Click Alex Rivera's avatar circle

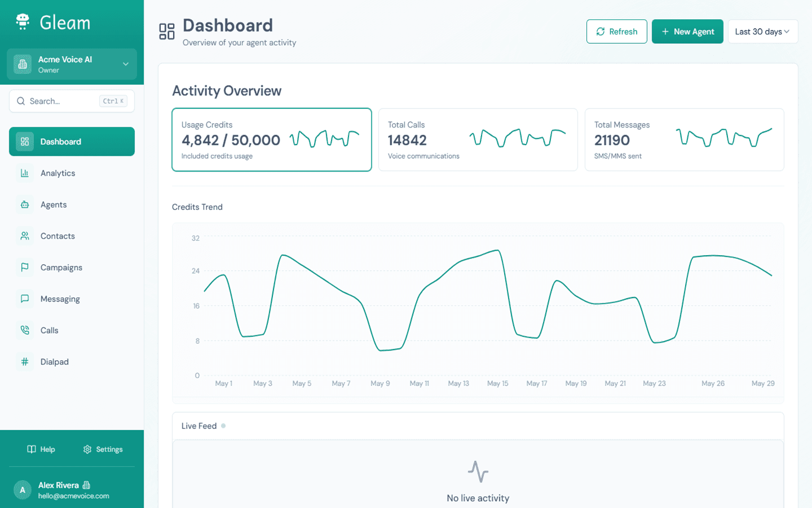(x=23, y=490)
